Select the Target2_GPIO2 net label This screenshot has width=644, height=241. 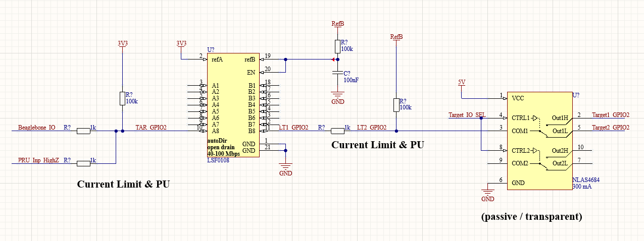pyautogui.click(x=611, y=128)
